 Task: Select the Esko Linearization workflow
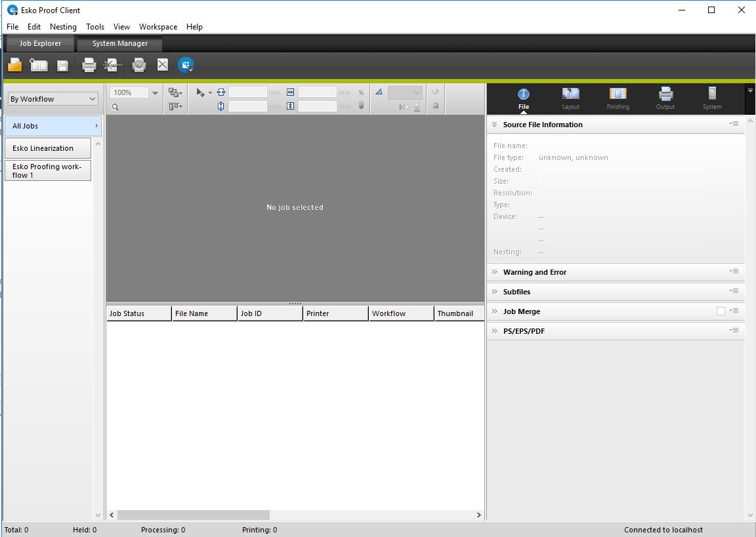point(48,148)
